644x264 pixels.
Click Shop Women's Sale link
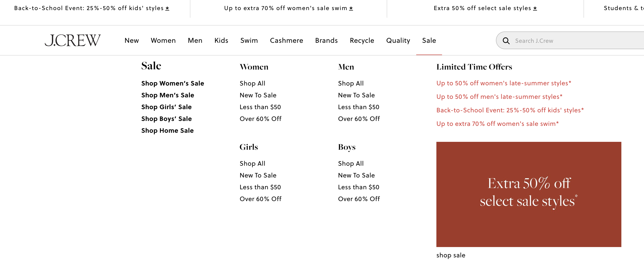click(172, 83)
